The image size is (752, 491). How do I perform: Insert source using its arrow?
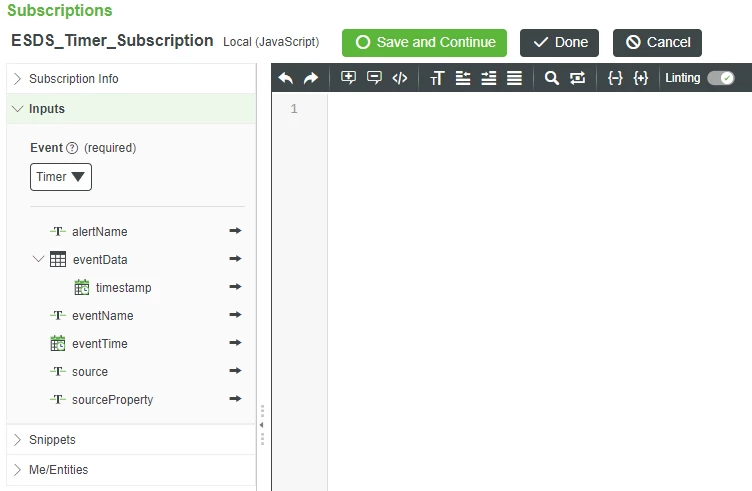(235, 371)
